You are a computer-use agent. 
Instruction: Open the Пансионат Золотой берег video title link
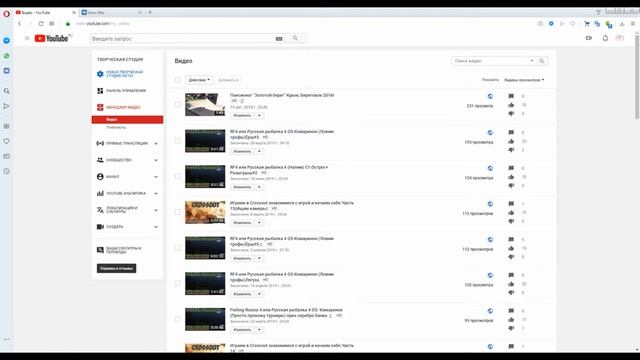(x=282, y=95)
